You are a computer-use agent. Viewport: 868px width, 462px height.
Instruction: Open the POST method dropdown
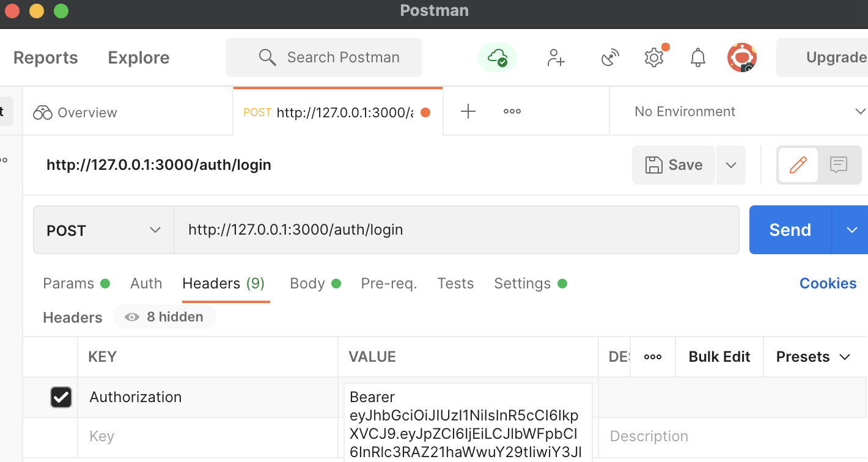pyautogui.click(x=104, y=230)
